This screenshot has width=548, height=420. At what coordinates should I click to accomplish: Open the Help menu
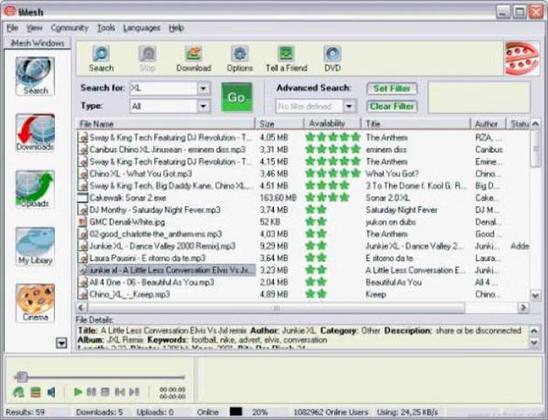point(176,28)
